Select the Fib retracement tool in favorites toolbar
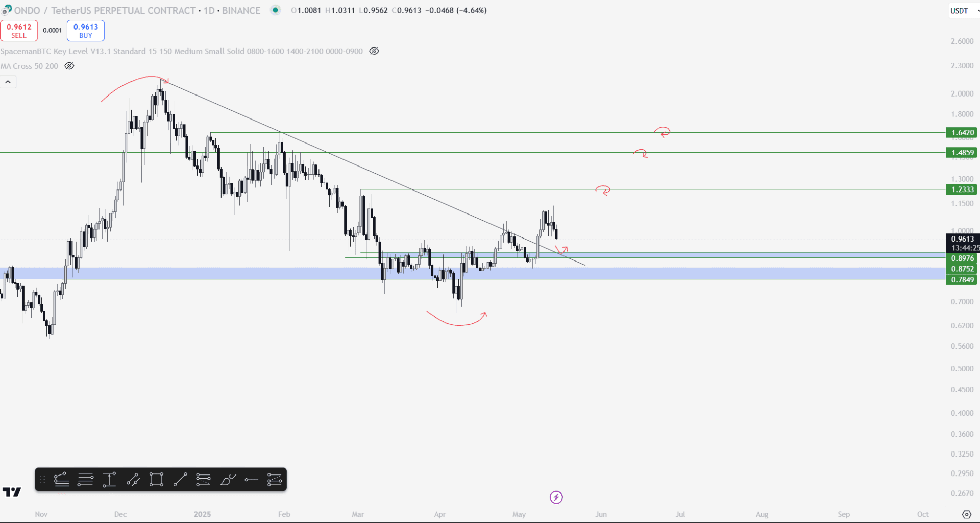Image resolution: width=980 pixels, height=523 pixels. pyautogui.click(x=85, y=480)
